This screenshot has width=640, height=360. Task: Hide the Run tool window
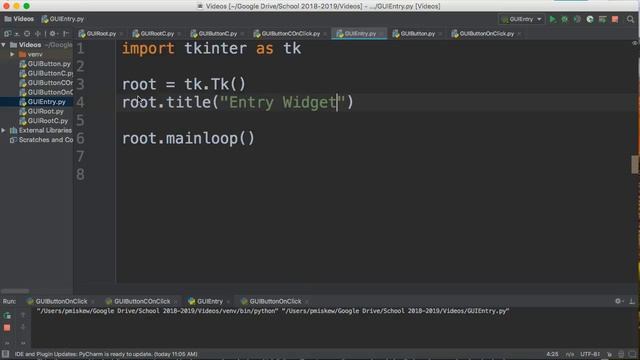click(x=632, y=301)
